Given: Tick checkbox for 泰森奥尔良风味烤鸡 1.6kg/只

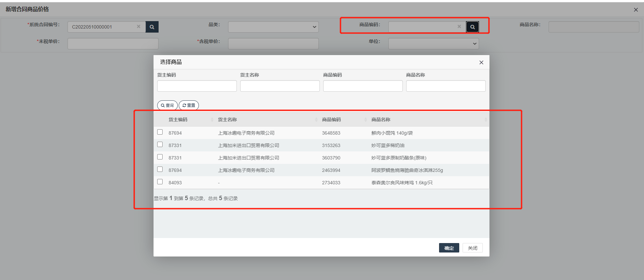Looking at the screenshot, I should [x=160, y=182].
